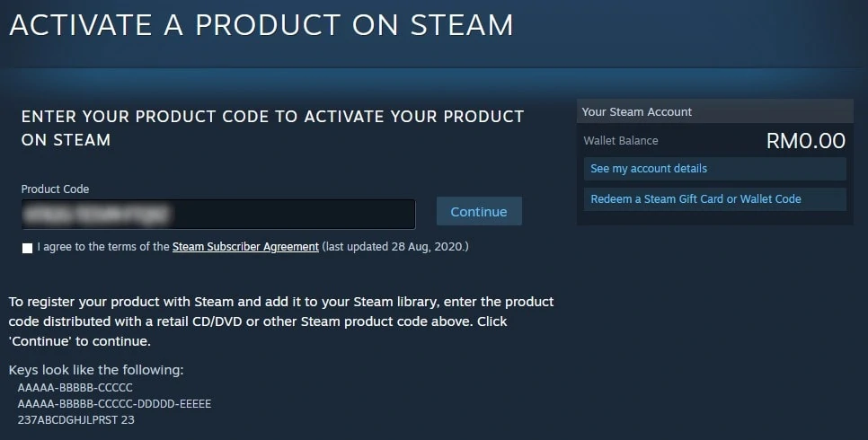Click the I agree to the terms label
The width and height of the screenshot is (868, 440).
(x=103, y=246)
